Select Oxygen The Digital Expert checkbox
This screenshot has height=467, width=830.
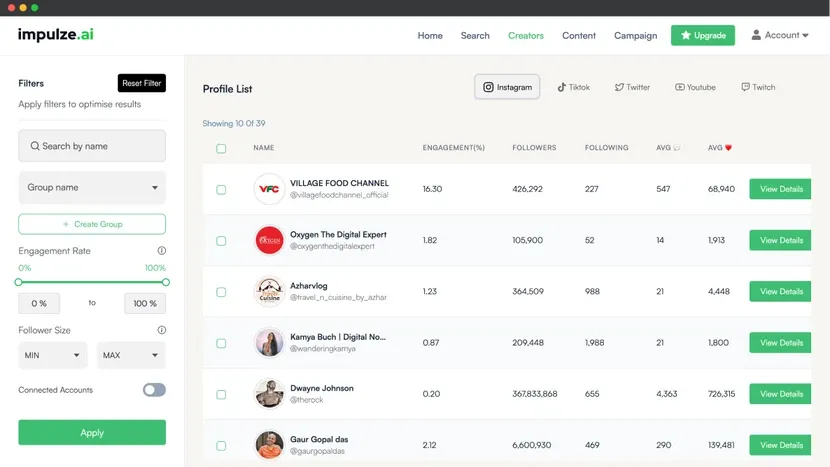[221, 241]
